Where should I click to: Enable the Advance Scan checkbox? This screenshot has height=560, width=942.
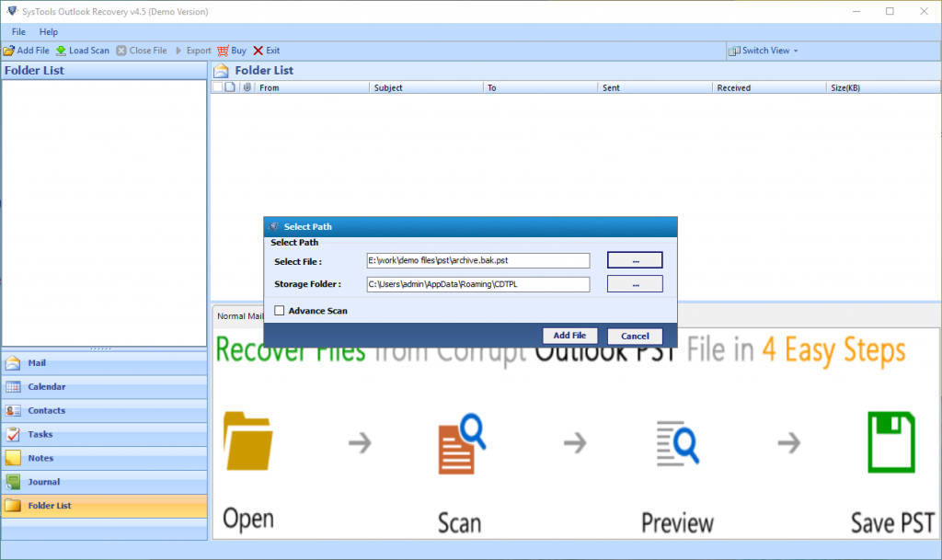(x=280, y=311)
